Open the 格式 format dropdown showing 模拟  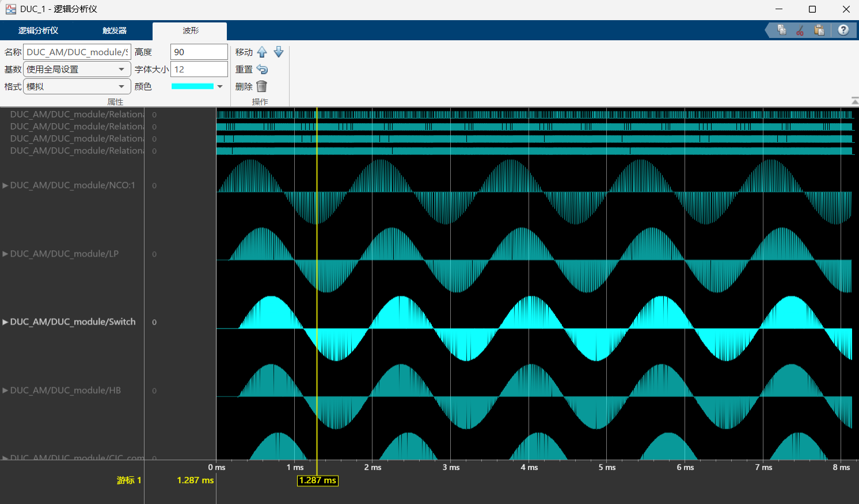point(77,87)
